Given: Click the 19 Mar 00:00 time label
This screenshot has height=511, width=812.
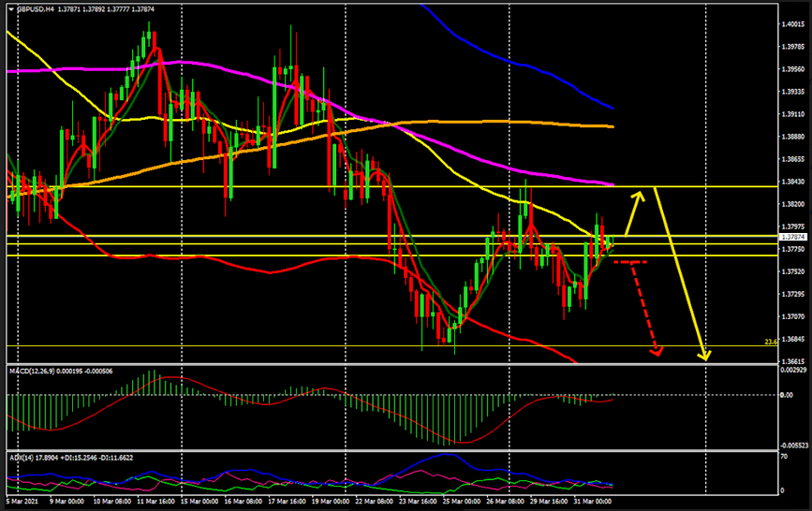Looking at the screenshot, I should pyautogui.click(x=332, y=502).
